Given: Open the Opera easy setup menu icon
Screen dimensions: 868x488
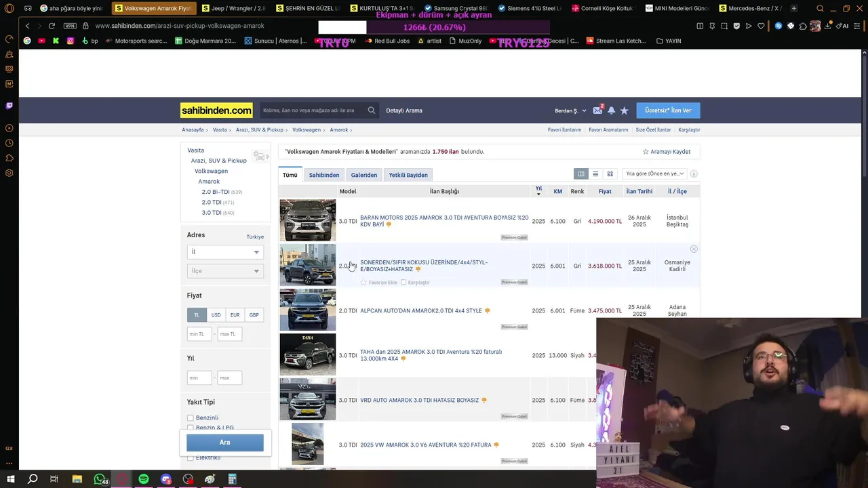Looking at the screenshot, I should click(856, 26).
